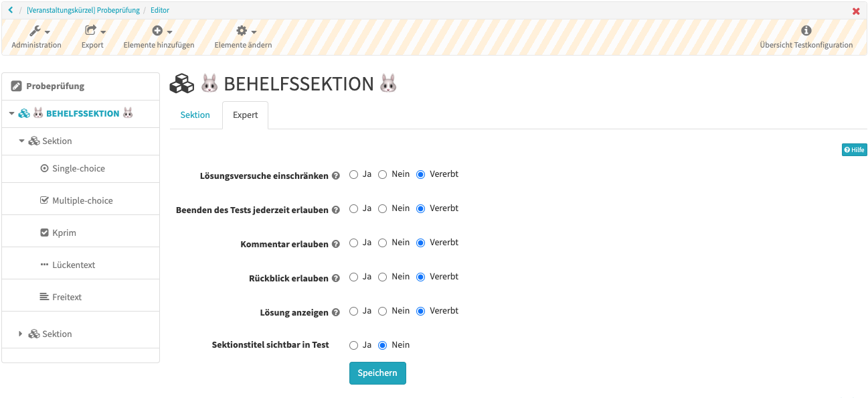868x398 pixels.
Task: Select Nein for Lösungsversuche einschränken
Action: (382, 173)
